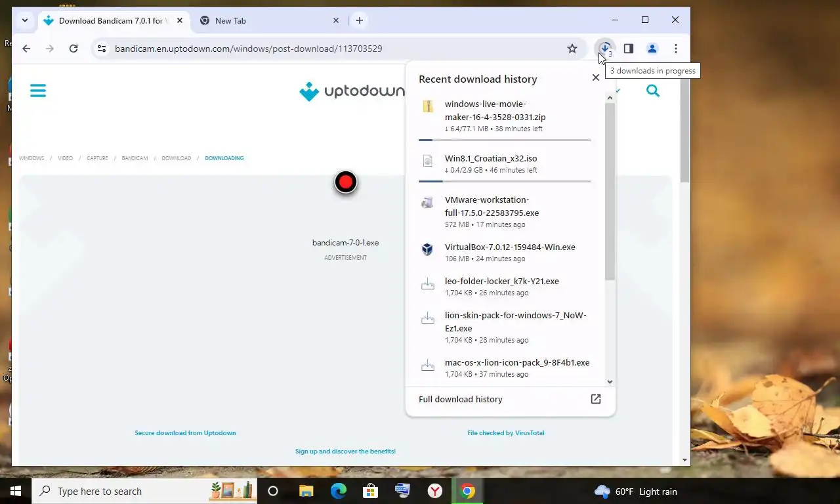Launch Microsoft Edge from the taskbar
The image size is (840, 504).
tap(339, 491)
